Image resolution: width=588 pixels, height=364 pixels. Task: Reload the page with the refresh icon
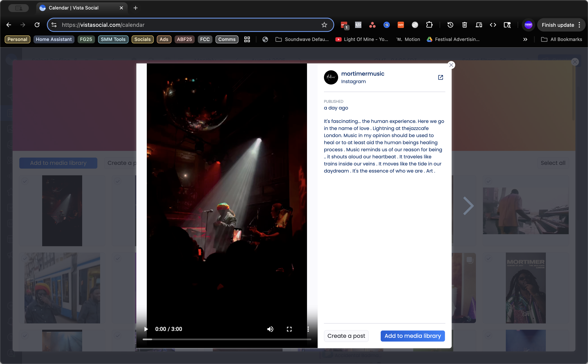pyautogui.click(x=37, y=25)
